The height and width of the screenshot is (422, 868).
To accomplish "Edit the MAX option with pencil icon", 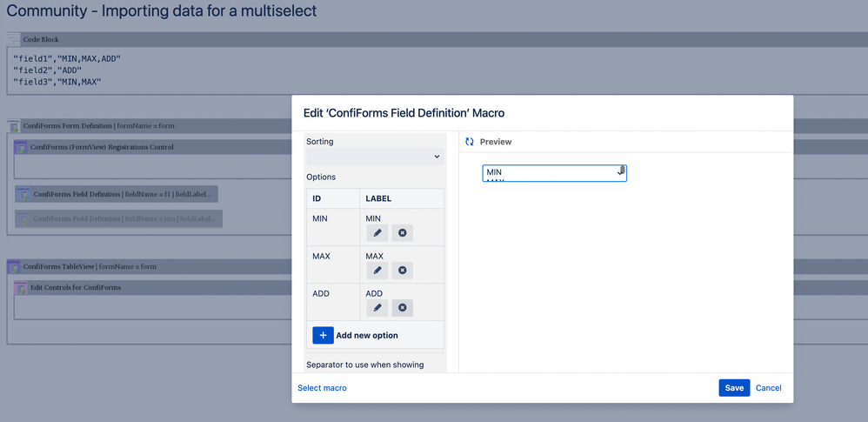I will coord(377,271).
